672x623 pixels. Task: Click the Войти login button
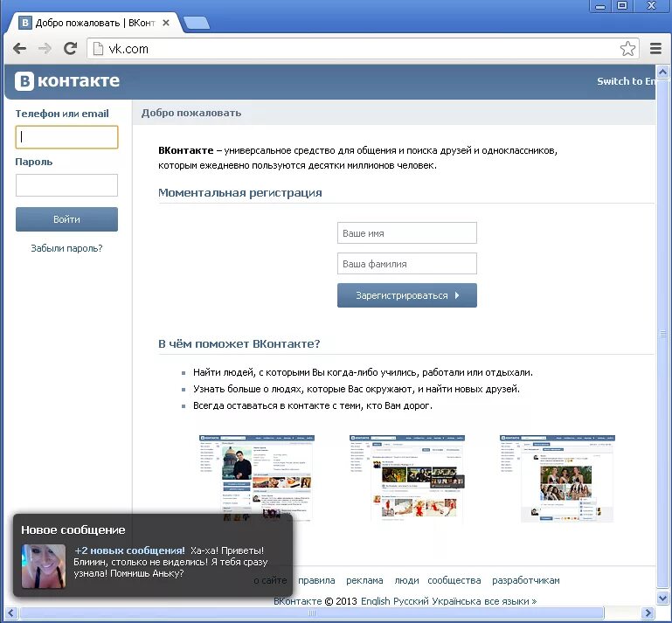(x=67, y=219)
